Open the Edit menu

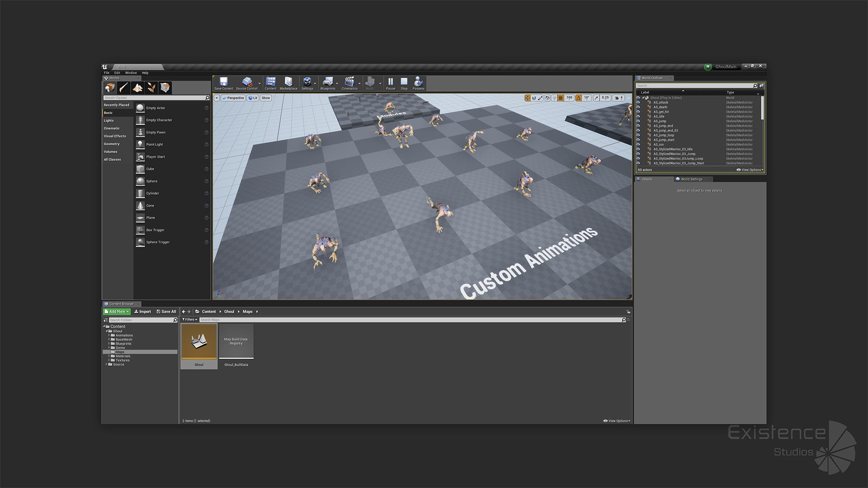click(x=117, y=73)
